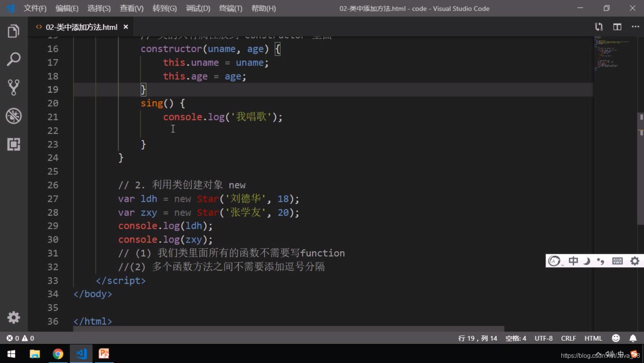The image size is (644, 363).
Task: Open the 查看(V) menu
Action: click(131, 8)
